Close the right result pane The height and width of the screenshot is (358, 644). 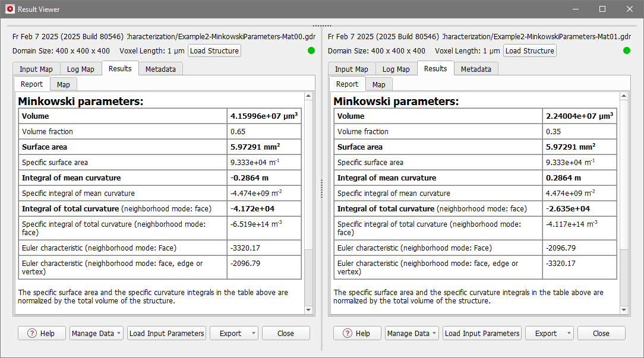(x=601, y=334)
